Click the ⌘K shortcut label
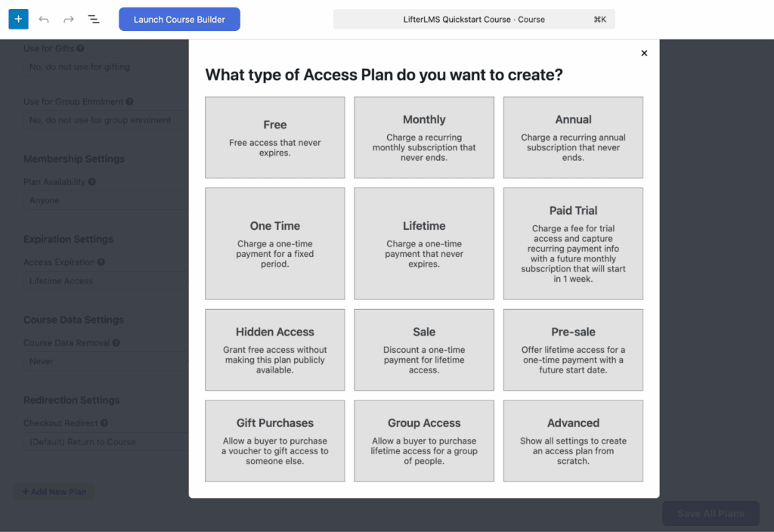Viewport: 774px width, 532px height. click(599, 19)
